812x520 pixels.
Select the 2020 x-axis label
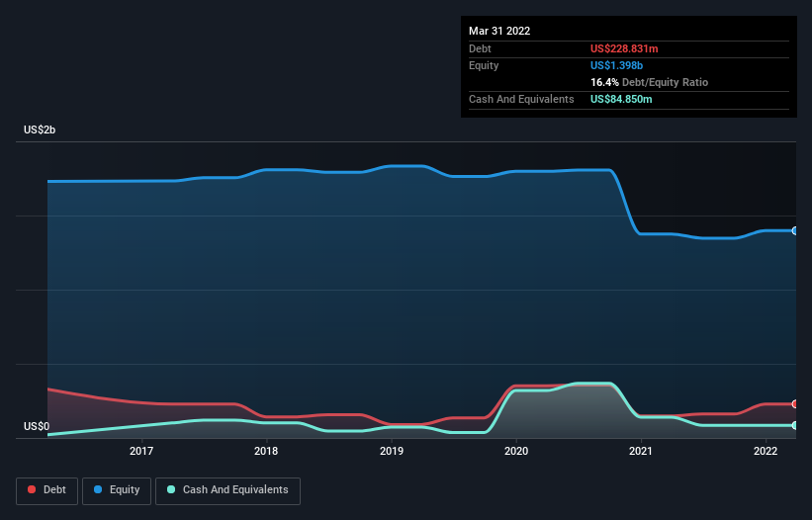point(516,451)
